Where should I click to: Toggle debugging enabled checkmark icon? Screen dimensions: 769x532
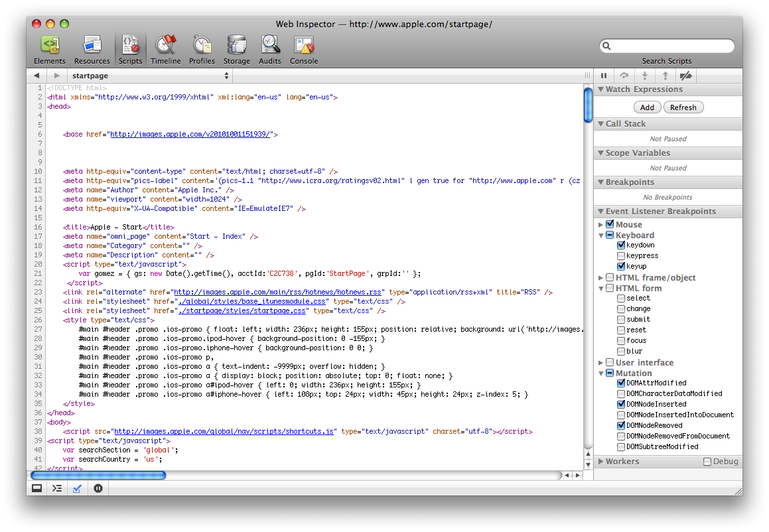click(x=78, y=488)
